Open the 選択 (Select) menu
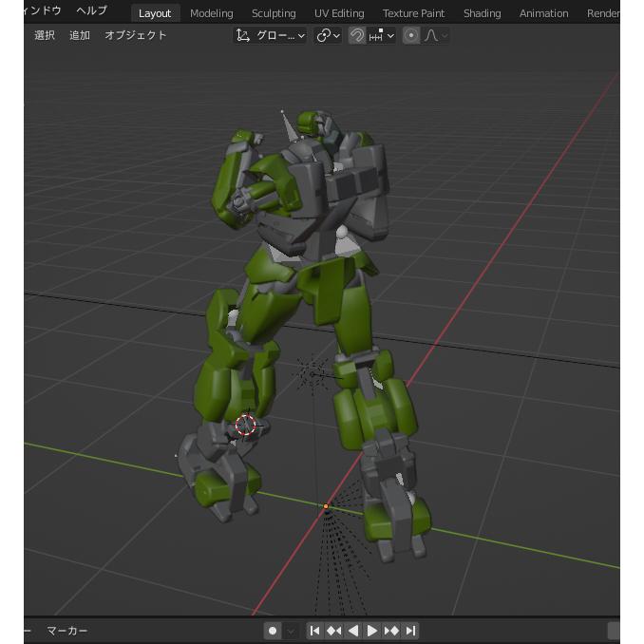 click(45, 35)
